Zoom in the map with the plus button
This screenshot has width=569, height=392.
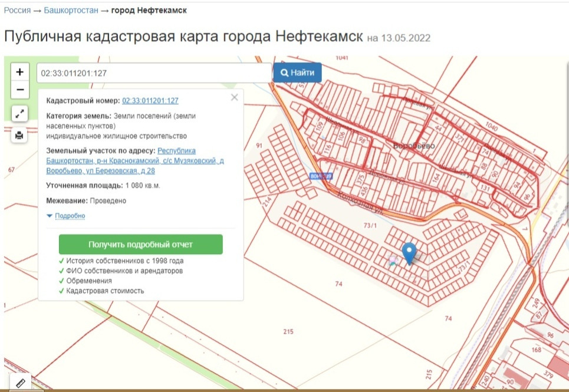pos(20,72)
